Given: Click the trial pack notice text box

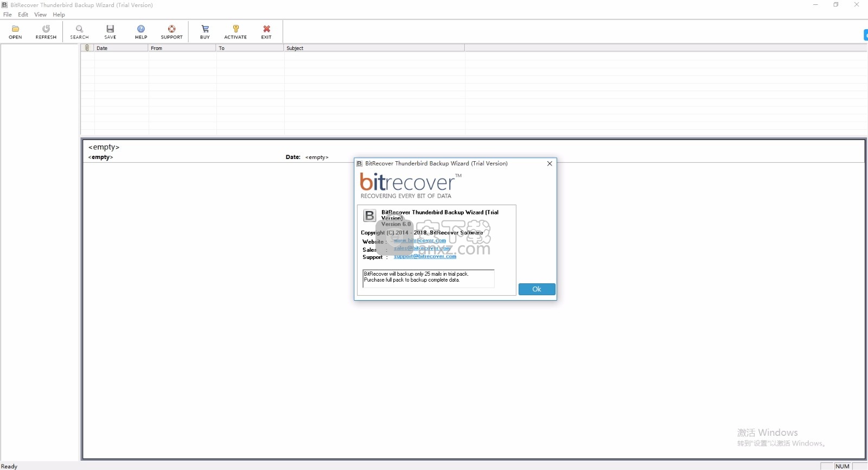Looking at the screenshot, I should click(429, 278).
